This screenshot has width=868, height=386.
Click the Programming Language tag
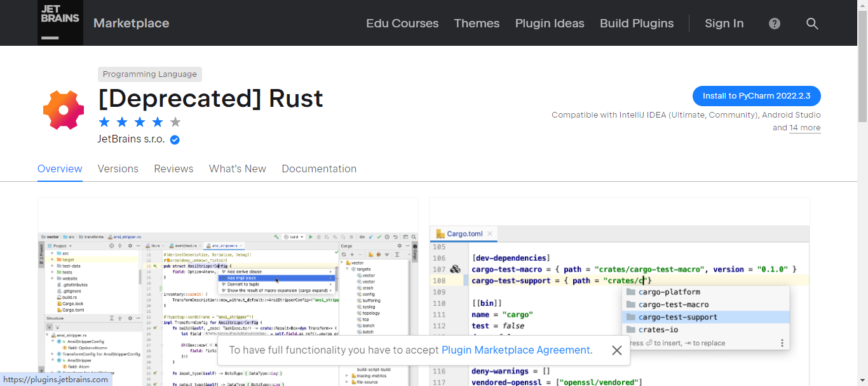click(x=150, y=74)
